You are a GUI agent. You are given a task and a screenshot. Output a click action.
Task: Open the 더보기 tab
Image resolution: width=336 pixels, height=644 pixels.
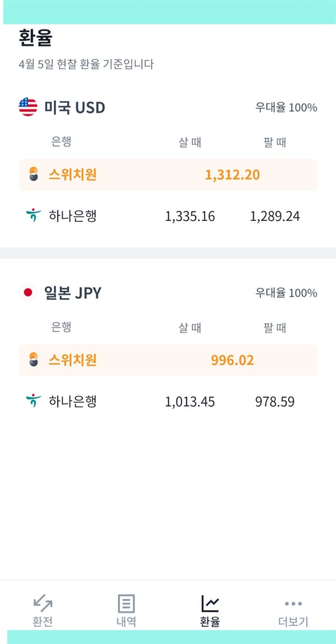coord(293,610)
